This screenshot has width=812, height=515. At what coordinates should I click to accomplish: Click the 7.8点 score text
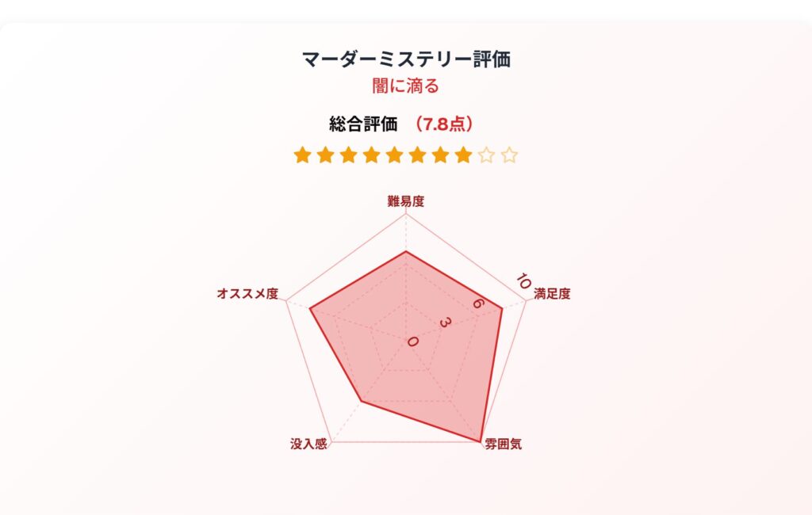pos(444,124)
